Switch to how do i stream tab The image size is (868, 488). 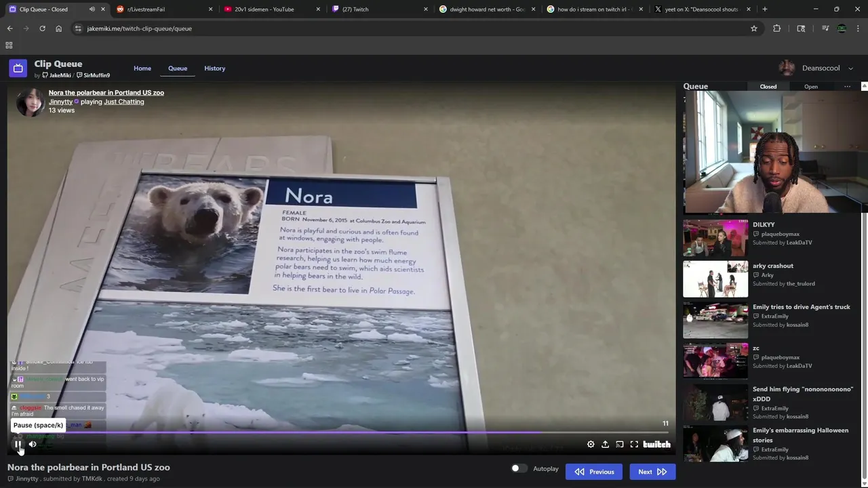tap(595, 9)
